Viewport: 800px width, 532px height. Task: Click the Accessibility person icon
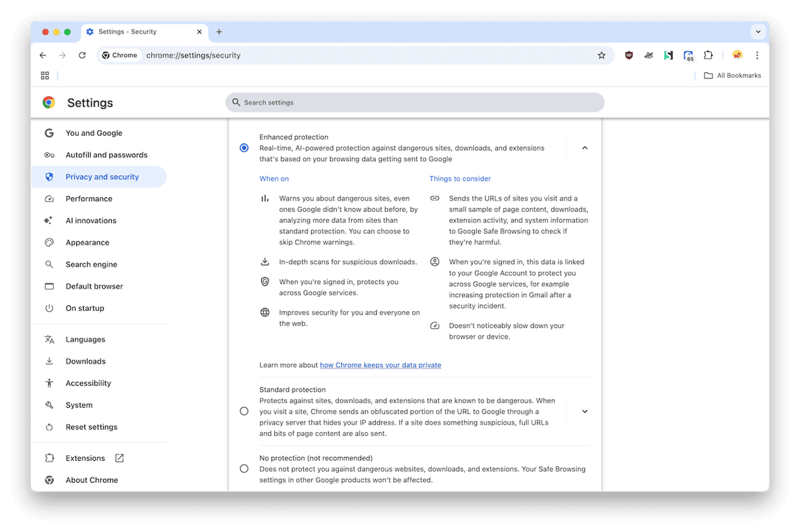click(x=49, y=383)
